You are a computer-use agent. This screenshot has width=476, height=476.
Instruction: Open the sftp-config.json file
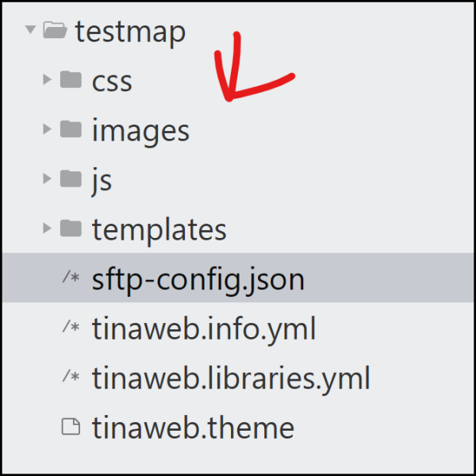(198, 278)
